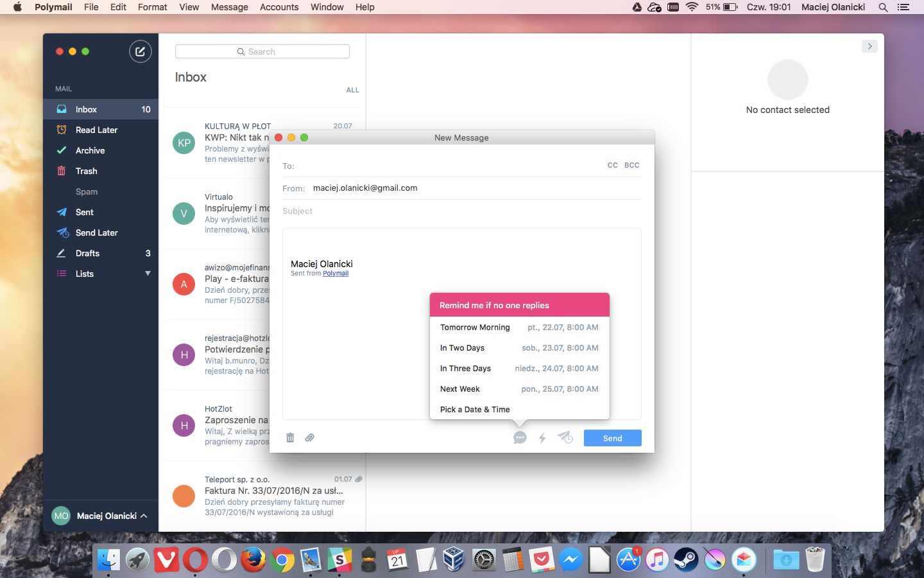
Task: Collapse contact panel with chevron
Action: (869, 46)
